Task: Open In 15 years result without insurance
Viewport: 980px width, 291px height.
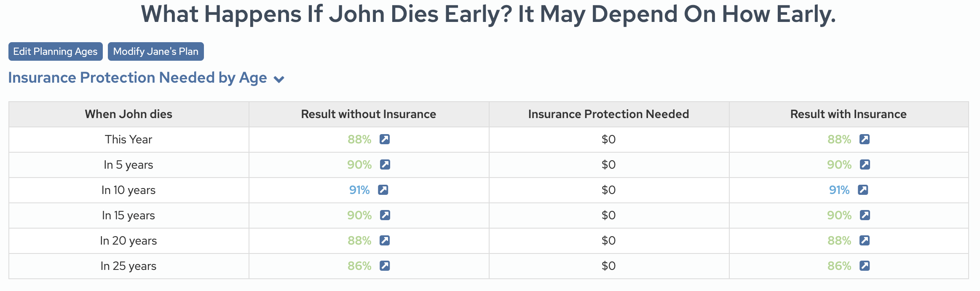Action: pos(385,215)
